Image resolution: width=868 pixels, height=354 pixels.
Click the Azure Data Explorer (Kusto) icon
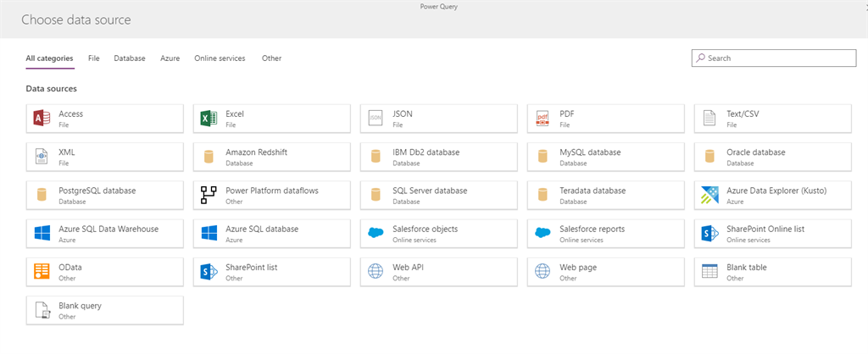[709, 195]
